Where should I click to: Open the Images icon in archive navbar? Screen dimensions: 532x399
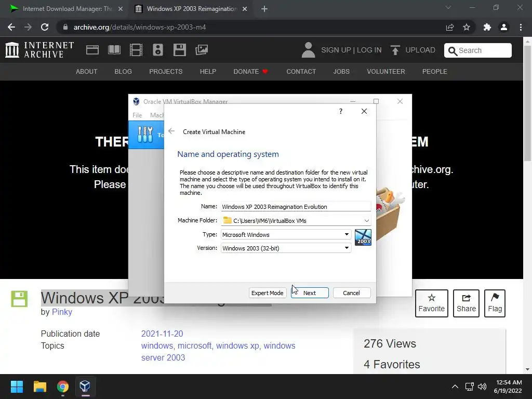tap(202, 50)
